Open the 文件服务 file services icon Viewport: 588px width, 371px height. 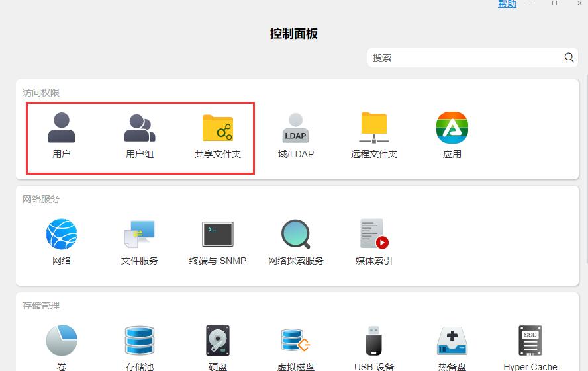(x=140, y=234)
